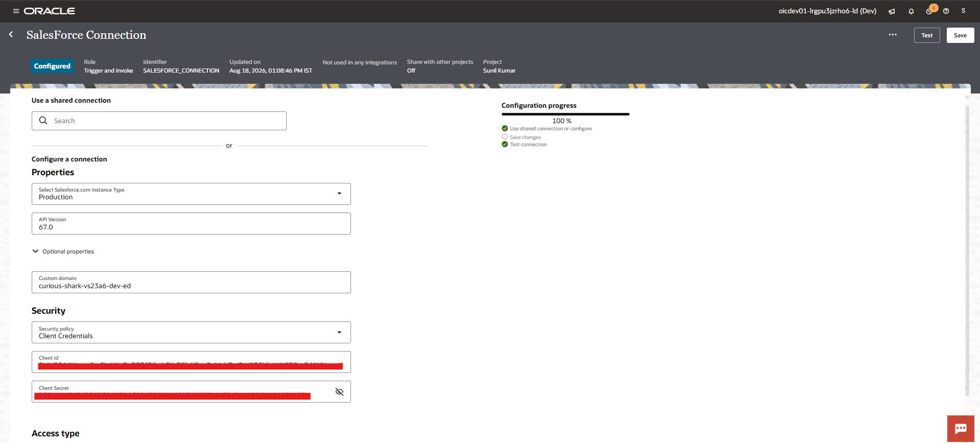The height and width of the screenshot is (443, 980).
Task: Click the 100 % progress value
Action: (562, 121)
